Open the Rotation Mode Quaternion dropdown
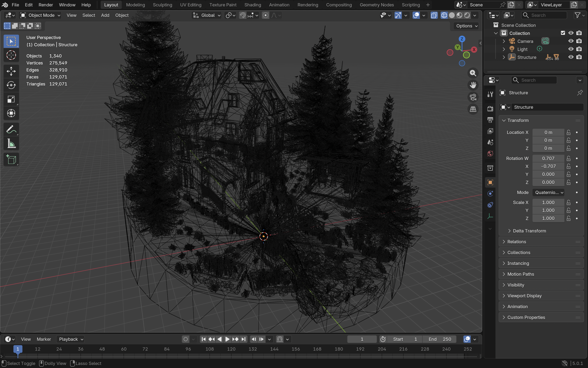Screen dimensions: 588x368 [548, 193]
